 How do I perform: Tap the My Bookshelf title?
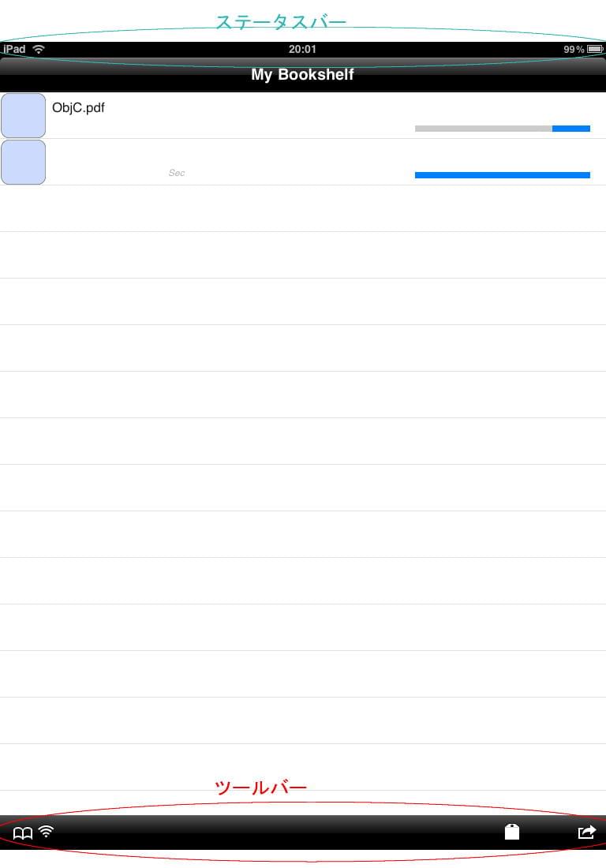tap(302, 75)
